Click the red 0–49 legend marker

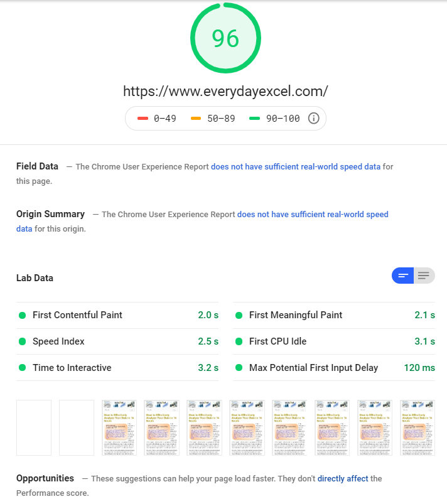(143, 118)
